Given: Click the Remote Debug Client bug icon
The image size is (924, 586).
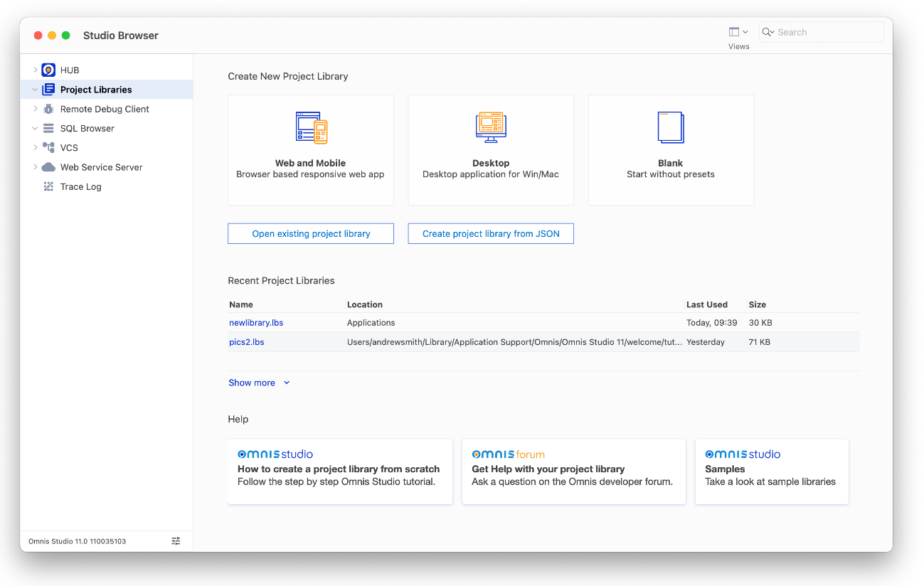Looking at the screenshot, I should (48, 109).
